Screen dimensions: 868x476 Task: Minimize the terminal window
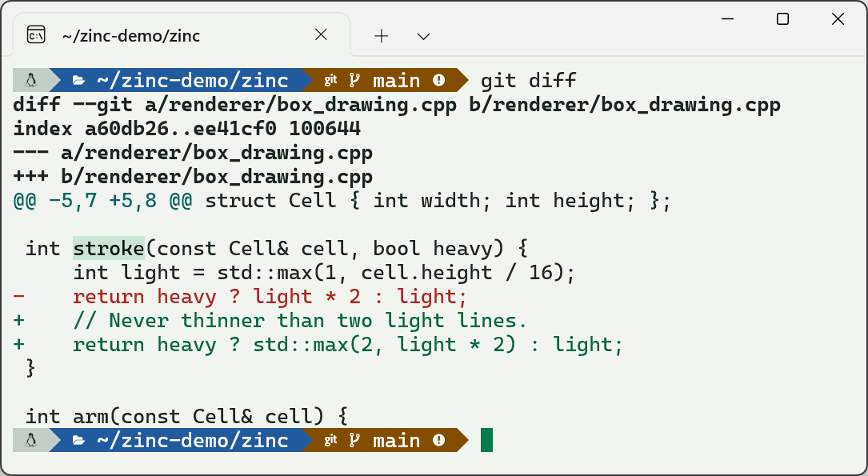pyautogui.click(x=727, y=19)
